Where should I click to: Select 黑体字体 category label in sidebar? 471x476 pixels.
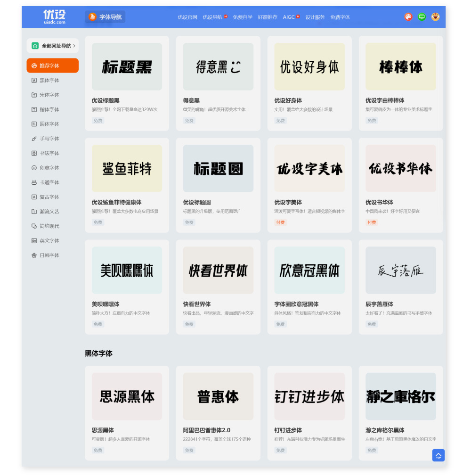coord(49,80)
